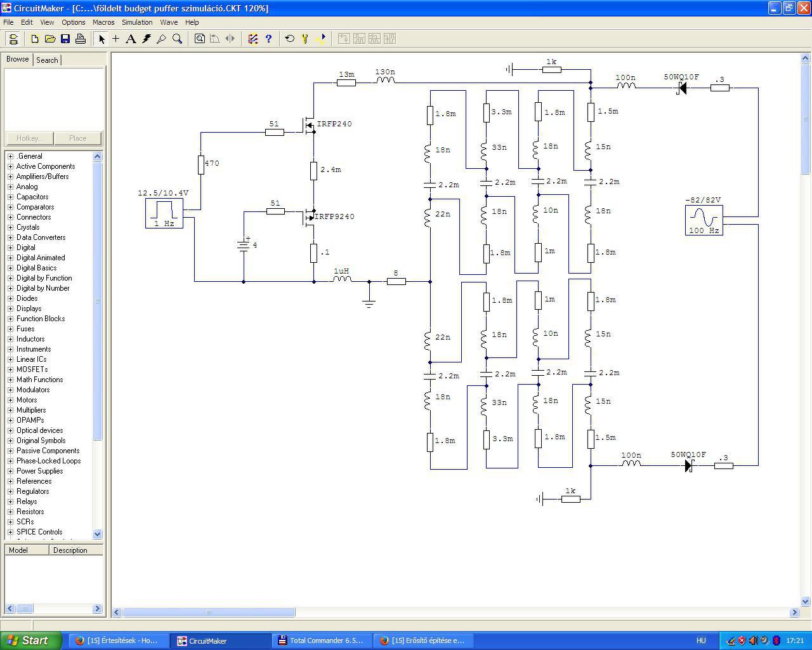The image size is (812, 650).
Task: Click the analog/digital mode toggle icon
Action: pyautogui.click(x=253, y=39)
